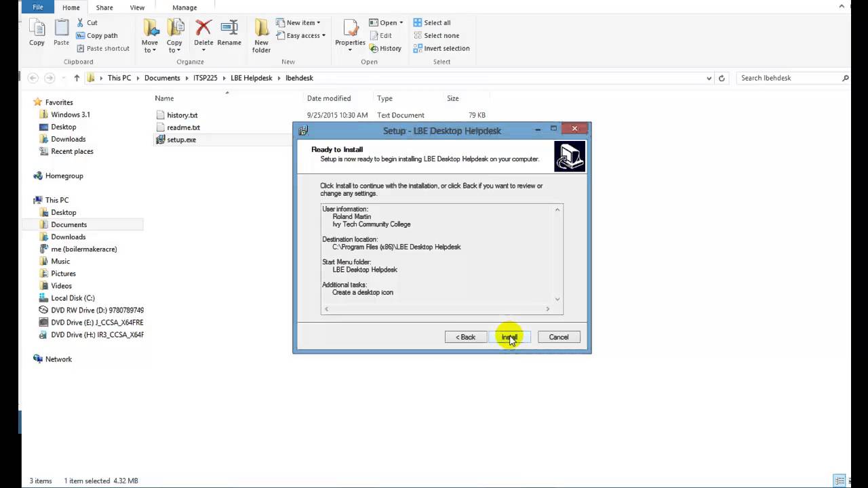Switch to the Share tab

tap(104, 7)
